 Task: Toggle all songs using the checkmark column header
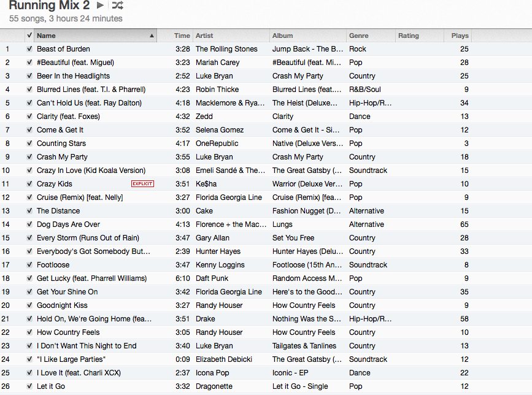click(29, 36)
